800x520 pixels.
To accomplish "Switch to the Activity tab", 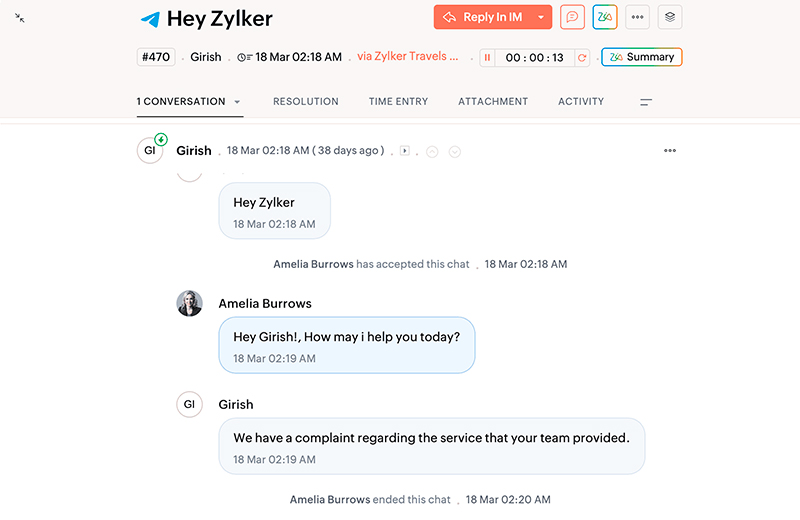I will pyautogui.click(x=581, y=102).
